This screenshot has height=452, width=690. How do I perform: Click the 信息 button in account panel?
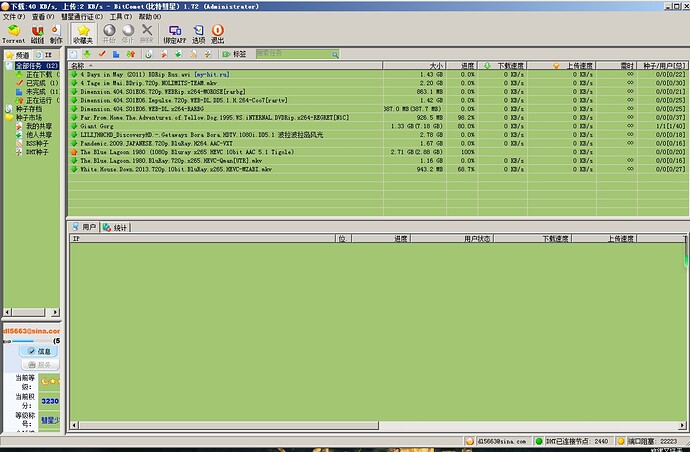(39, 351)
